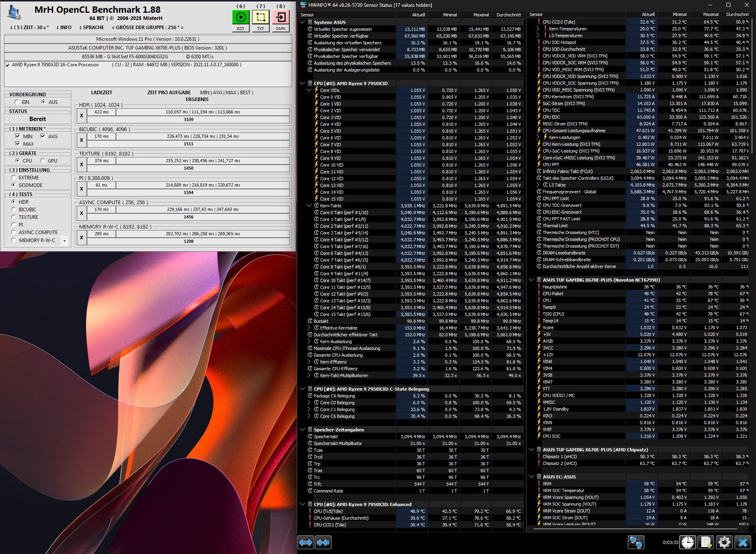Image resolution: width=756 pixels, height=554 pixels.
Task: Click the yellow screenshot capture icon
Action: tap(261, 17)
